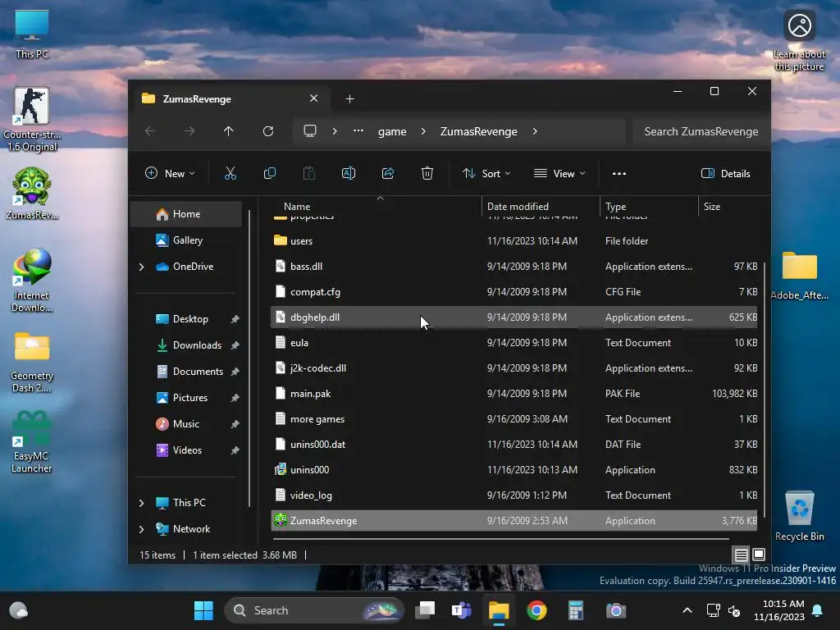
Task: Open Calculator from taskbar
Action: (576, 610)
